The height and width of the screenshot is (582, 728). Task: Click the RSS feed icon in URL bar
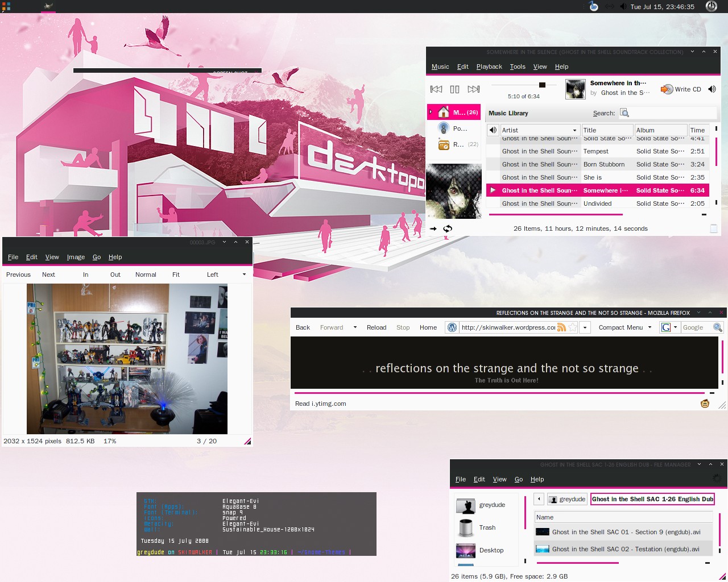[561, 327]
